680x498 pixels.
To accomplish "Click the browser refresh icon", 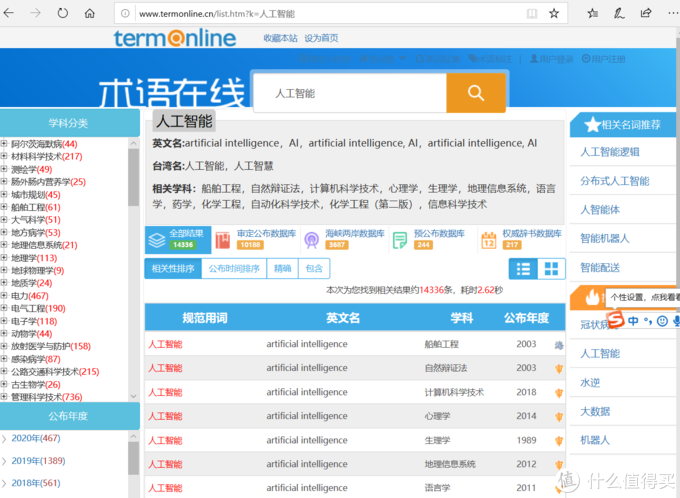I will [x=63, y=14].
